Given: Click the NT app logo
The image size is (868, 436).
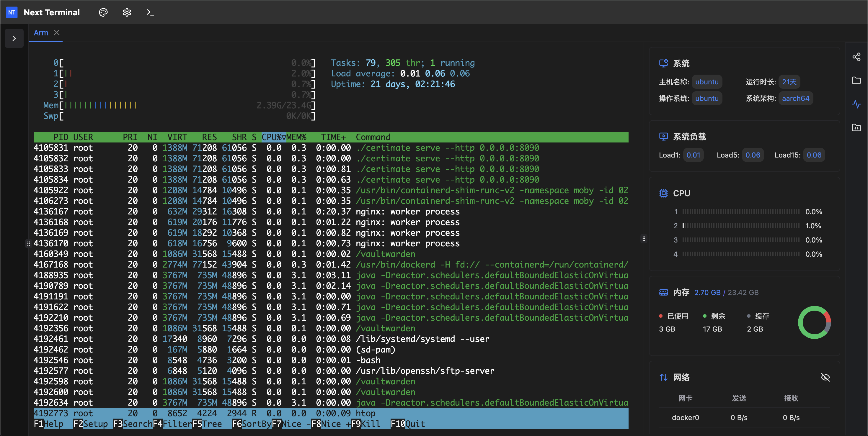Looking at the screenshot, I should coord(12,12).
